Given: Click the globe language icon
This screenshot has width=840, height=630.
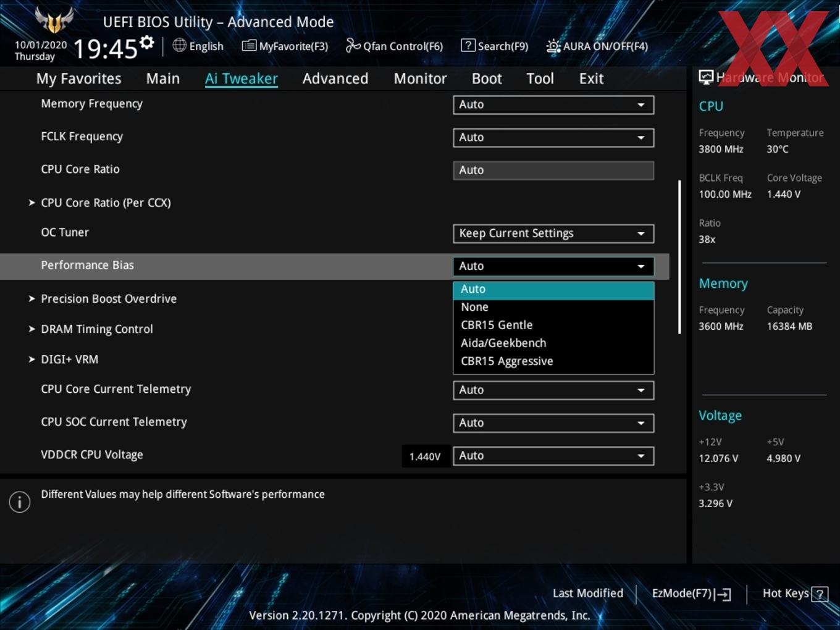Looking at the screenshot, I should pyautogui.click(x=179, y=44).
